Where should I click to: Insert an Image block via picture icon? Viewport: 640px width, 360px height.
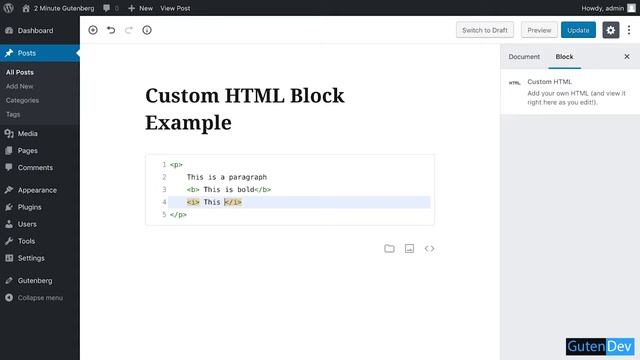(x=409, y=249)
